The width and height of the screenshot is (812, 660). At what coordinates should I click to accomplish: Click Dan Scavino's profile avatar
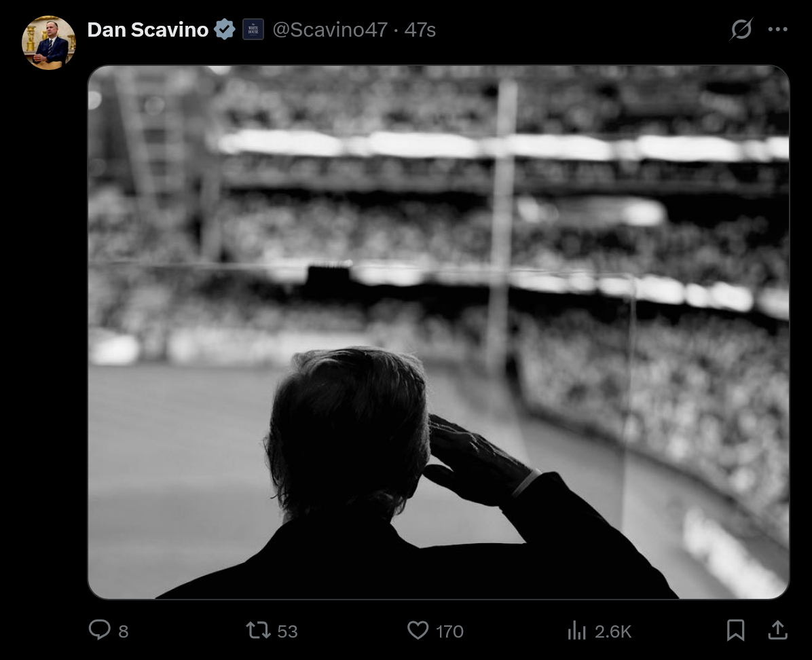point(49,43)
